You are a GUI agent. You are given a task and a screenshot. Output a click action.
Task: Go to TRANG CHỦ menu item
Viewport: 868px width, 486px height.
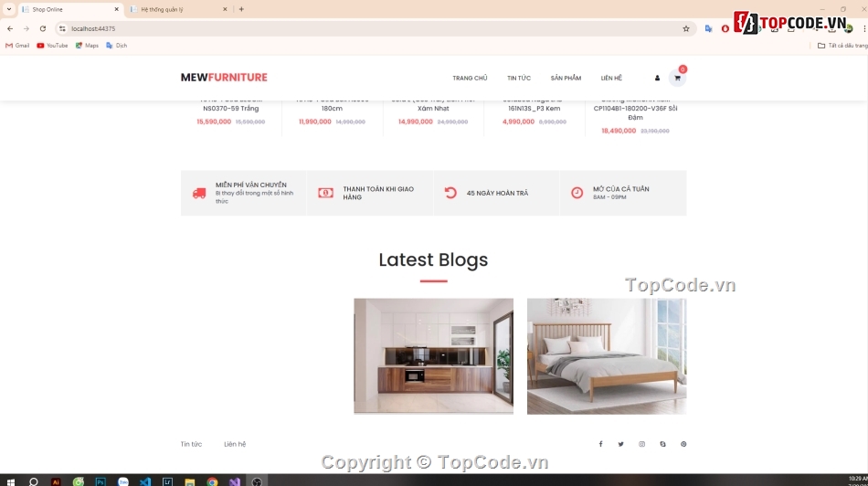[x=470, y=78]
